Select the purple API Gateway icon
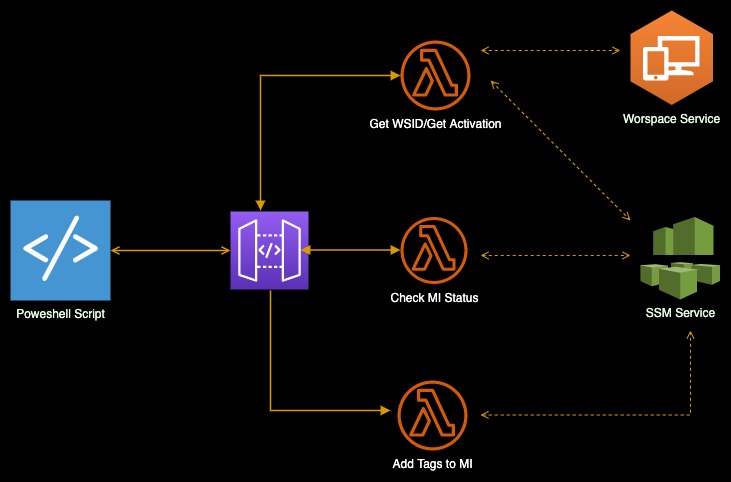 269,250
